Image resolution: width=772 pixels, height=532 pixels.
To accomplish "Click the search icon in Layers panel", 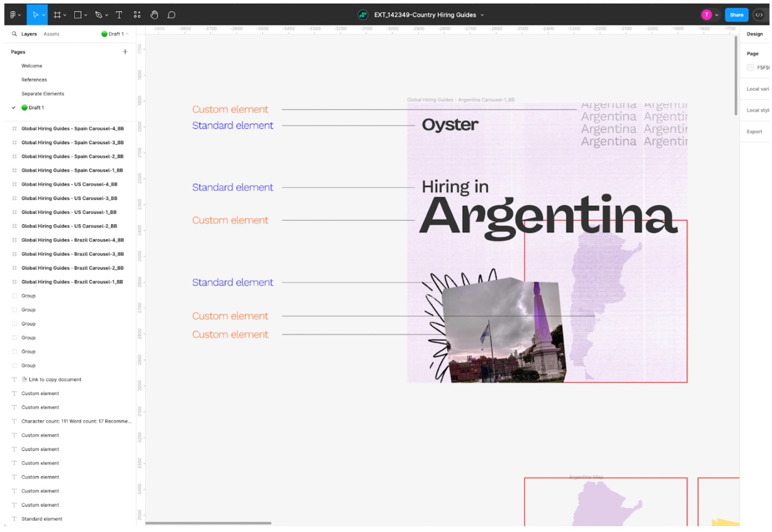I will pyautogui.click(x=14, y=34).
